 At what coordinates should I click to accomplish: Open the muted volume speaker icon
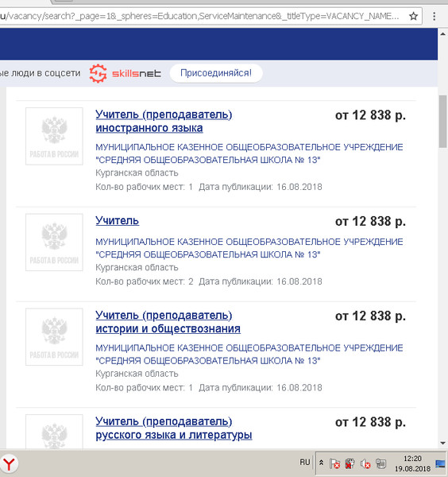click(365, 464)
